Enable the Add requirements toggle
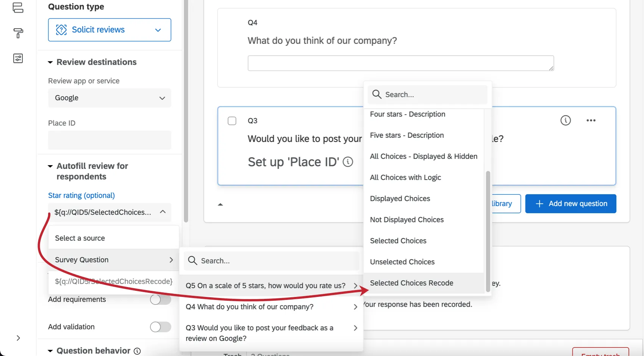 click(160, 300)
